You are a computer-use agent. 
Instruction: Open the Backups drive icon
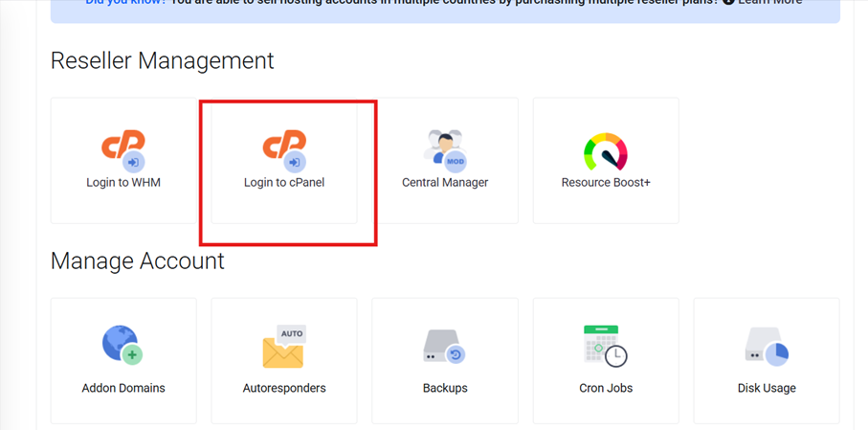pos(444,347)
